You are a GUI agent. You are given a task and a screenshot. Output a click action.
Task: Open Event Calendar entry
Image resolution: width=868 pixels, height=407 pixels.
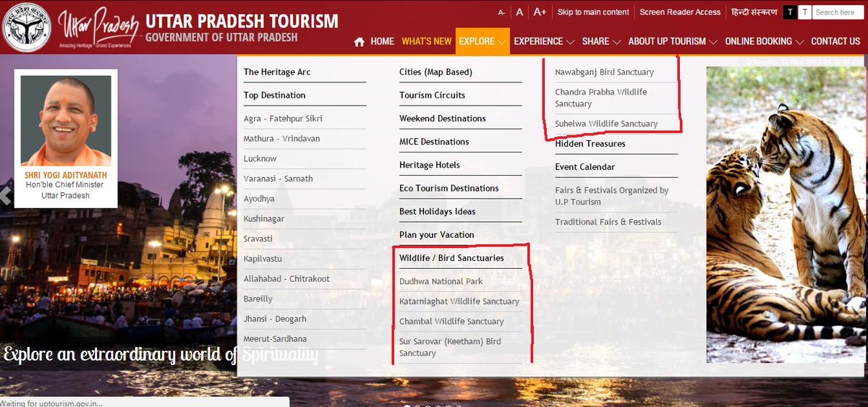coord(585,166)
